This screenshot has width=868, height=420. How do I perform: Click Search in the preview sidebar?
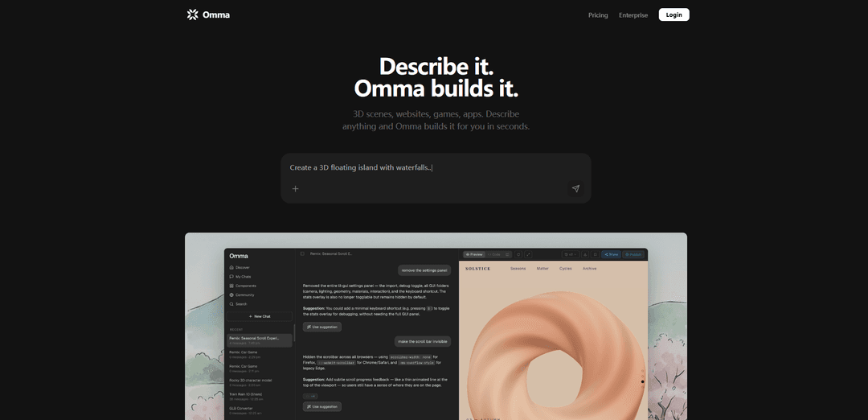click(x=241, y=304)
